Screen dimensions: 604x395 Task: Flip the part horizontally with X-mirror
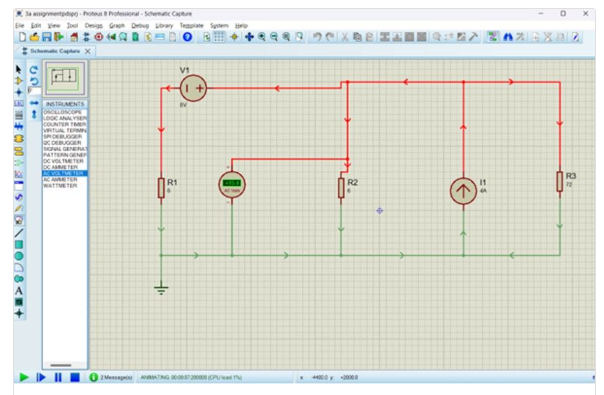pos(34,103)
